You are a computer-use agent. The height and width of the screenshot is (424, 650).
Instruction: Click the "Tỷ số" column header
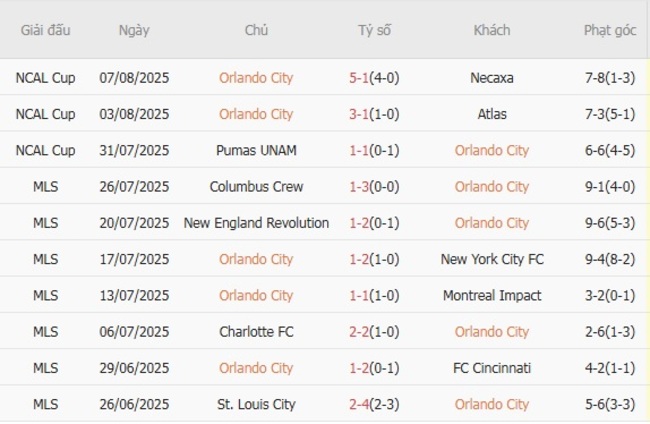point(375,30)
